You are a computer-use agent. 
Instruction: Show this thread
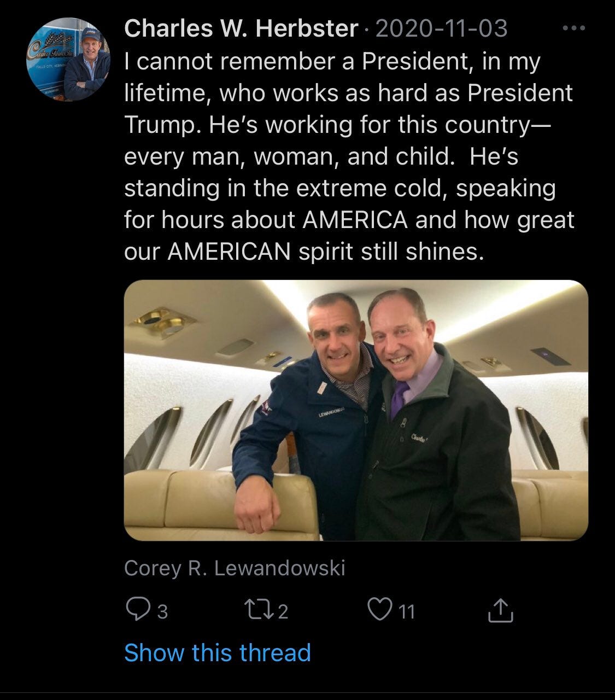coord(218,652)
